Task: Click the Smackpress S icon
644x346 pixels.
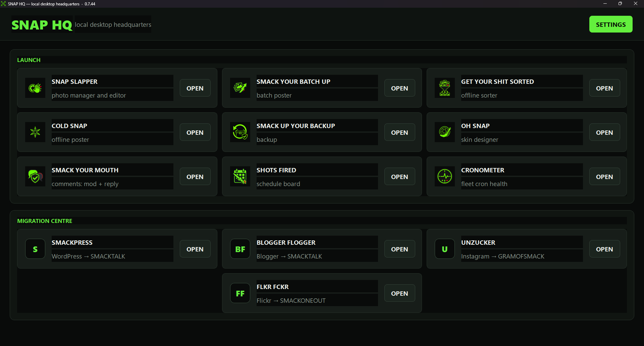Action: pyautogui.click(x=35, y=249)
